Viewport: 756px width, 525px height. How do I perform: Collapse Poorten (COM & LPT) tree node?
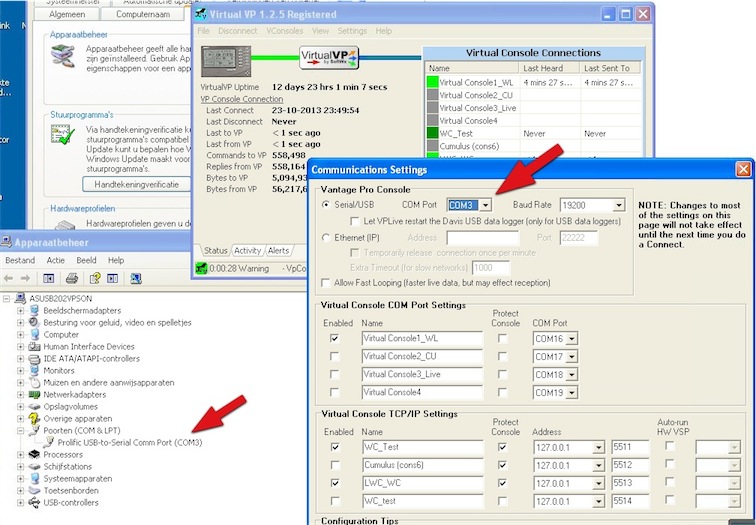(x=20, y=431)
